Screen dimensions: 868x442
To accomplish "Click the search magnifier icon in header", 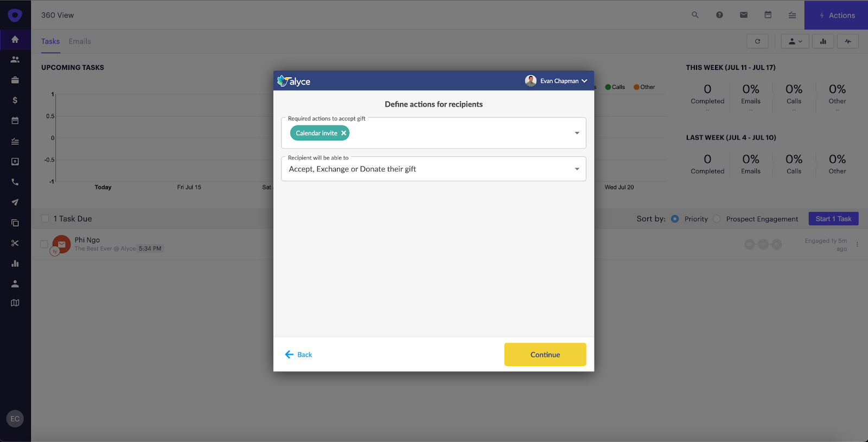I will pyautogui.click(x=695, y=15).
